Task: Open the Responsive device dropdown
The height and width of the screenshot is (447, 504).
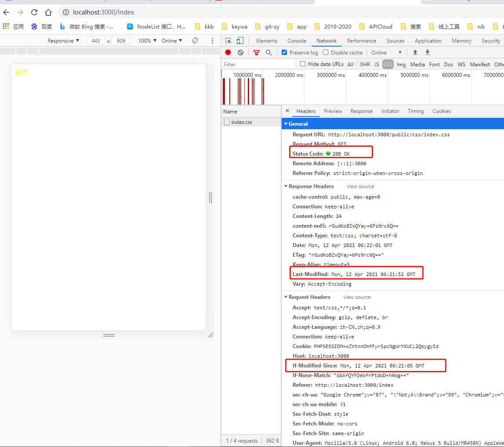Action: pos(63,40)
